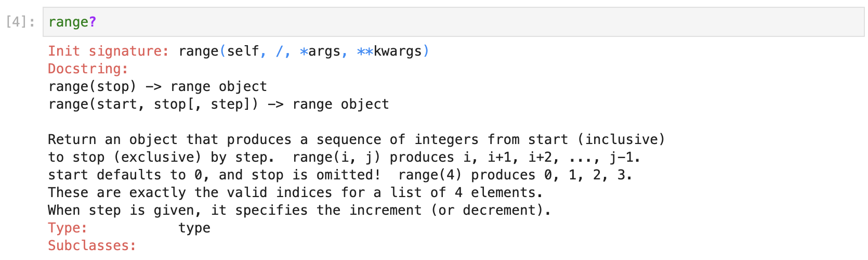Click the "range(start, stop[, step])" text

153,104
